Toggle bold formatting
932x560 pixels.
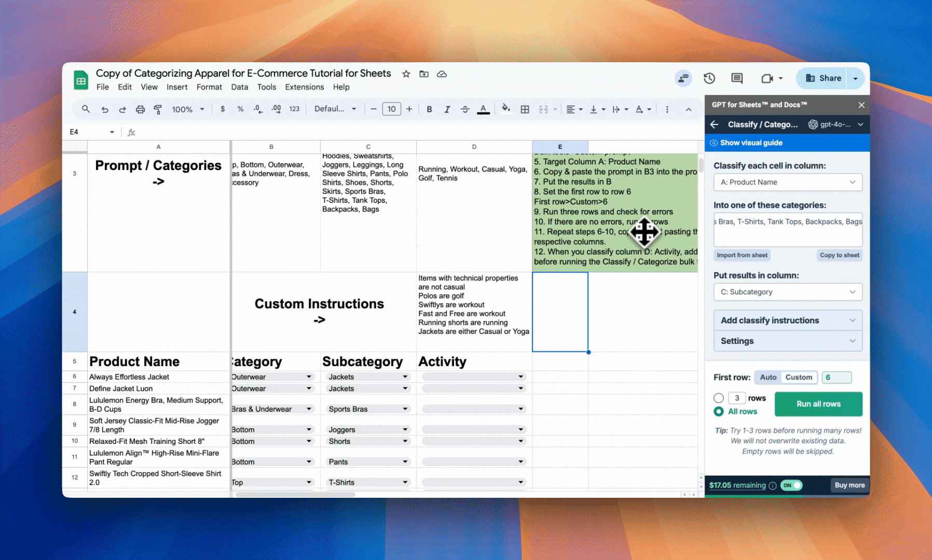tap(429, 109)
